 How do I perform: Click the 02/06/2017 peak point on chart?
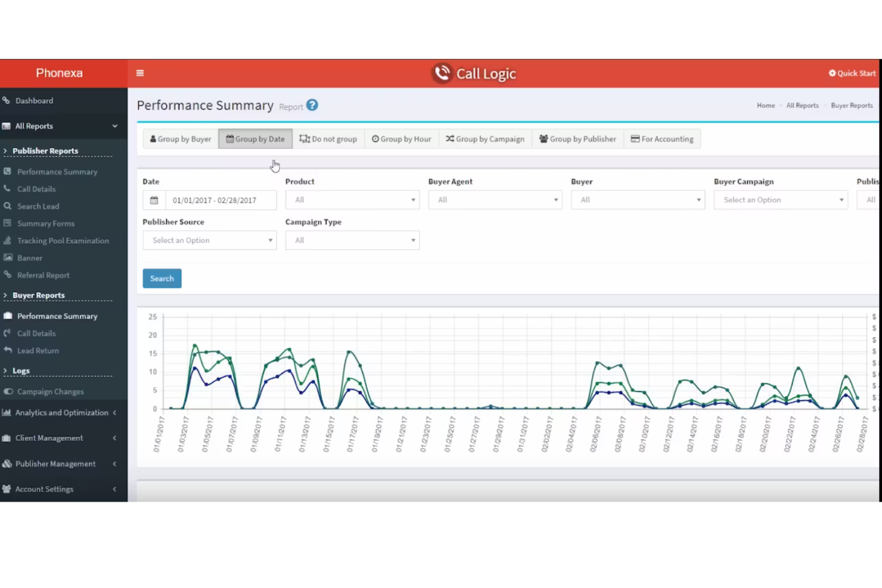pos(597,362)
